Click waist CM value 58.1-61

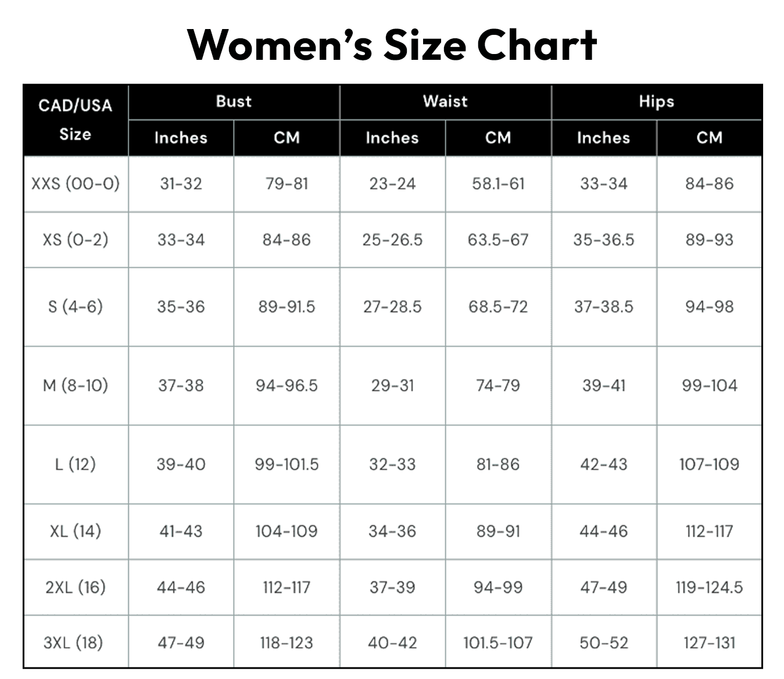(x=497, y=184)
